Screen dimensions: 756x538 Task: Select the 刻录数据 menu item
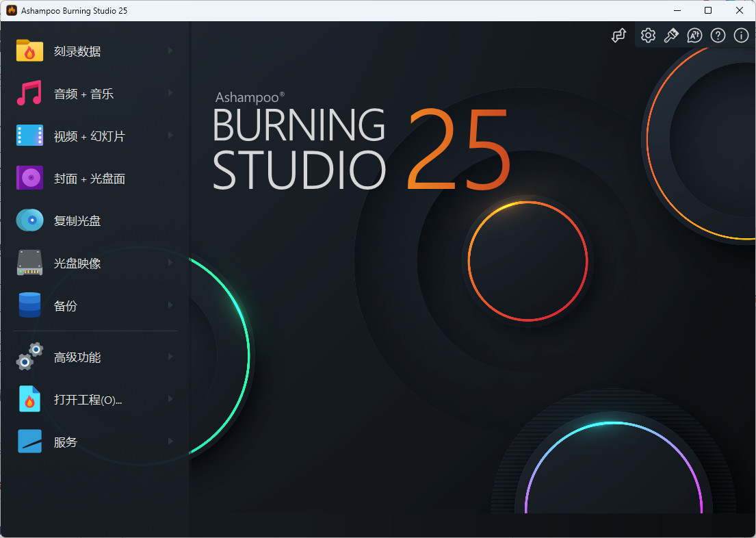[96, 51]
